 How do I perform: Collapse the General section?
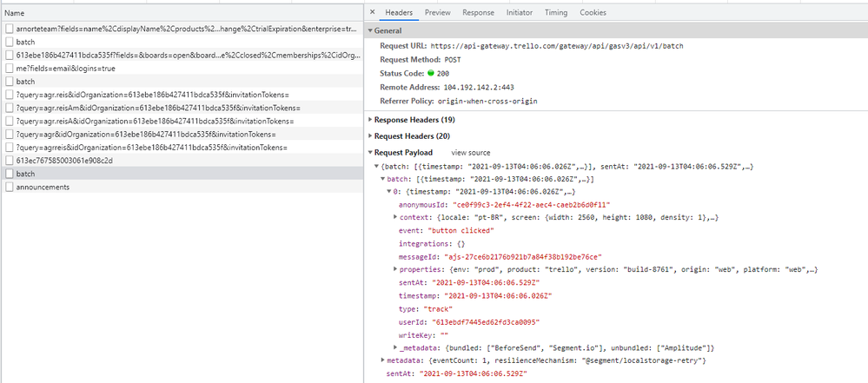(370, 31)
